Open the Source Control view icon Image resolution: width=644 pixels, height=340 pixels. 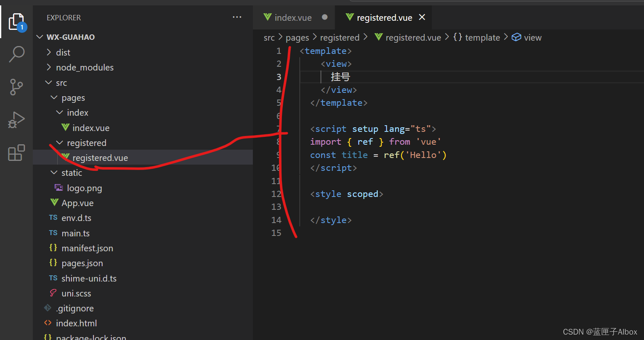click(17, 87)
